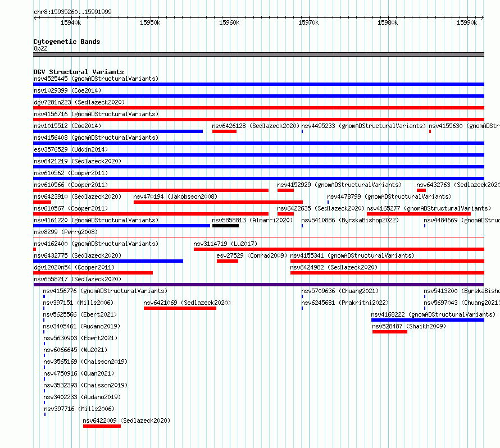Click the purple bar under nsv6558217 (Sedlazeck2020)
The image size is (500, 448).
258,285
